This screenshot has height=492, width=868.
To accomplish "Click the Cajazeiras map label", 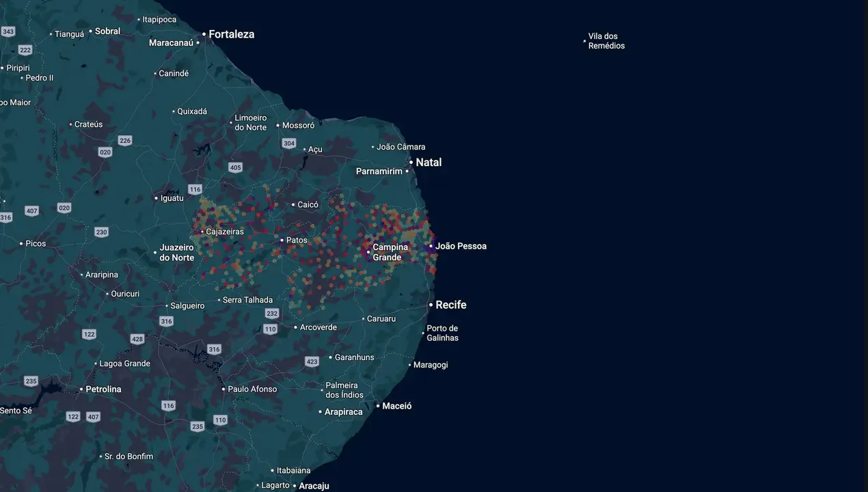I will coord(225,232).
